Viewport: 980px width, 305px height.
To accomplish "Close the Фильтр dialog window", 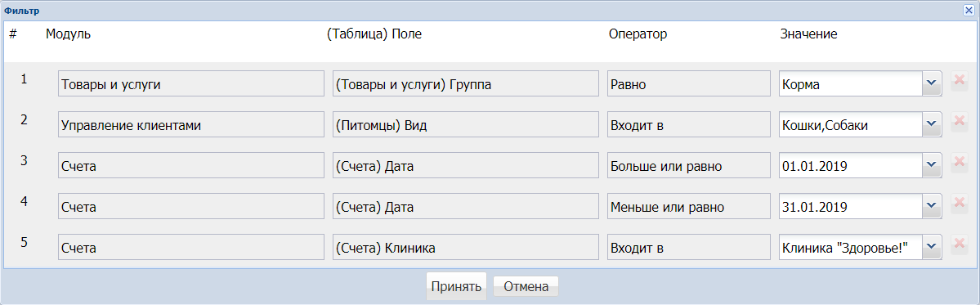I will [968, 11].
